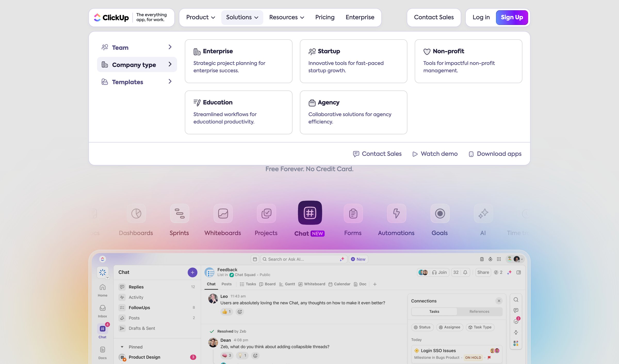This screenshot has height=364, width=619.
Task: Open the Education solution card
Action: point(239,112)
